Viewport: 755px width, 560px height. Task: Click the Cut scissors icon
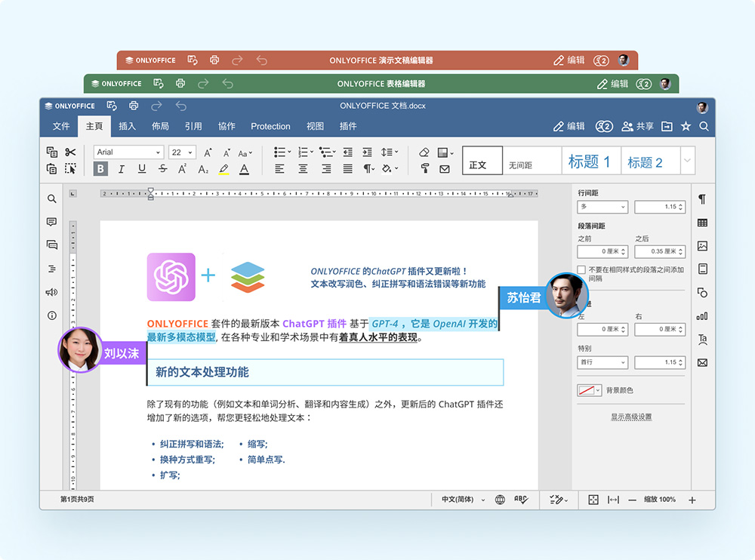pyautogui.click(x=70, y=152)
